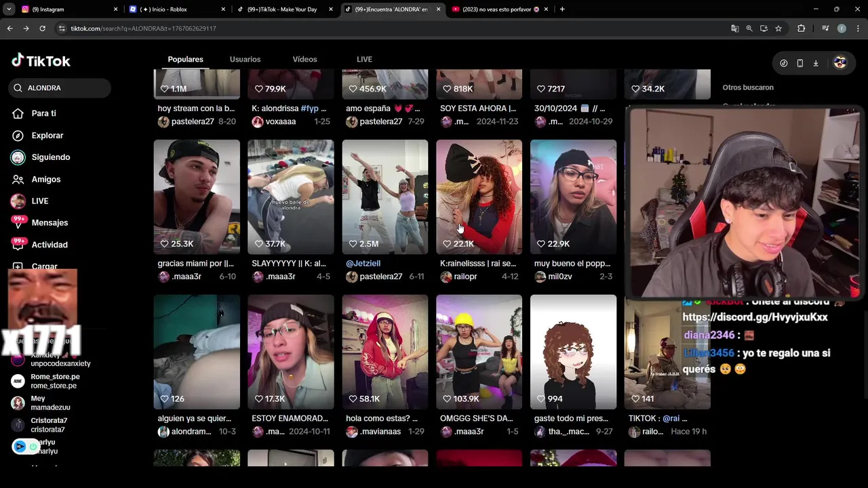The height and width of the screenshot is (488, 868).
Task: Open the 141-likes video thumbnail
Action: coord(667,352)
